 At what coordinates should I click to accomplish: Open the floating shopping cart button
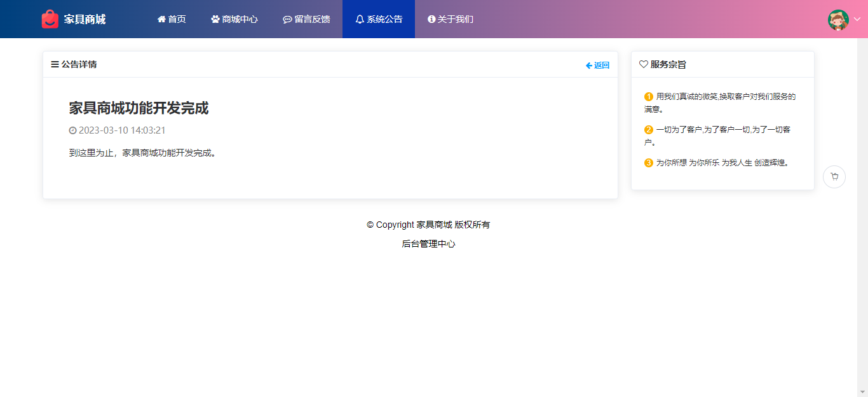coord(834,177)
